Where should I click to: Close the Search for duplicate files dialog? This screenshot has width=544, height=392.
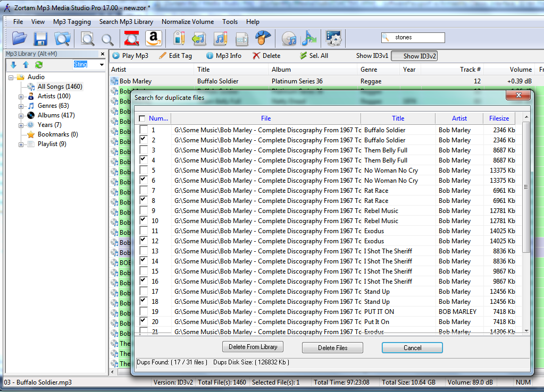pos(518,95)
